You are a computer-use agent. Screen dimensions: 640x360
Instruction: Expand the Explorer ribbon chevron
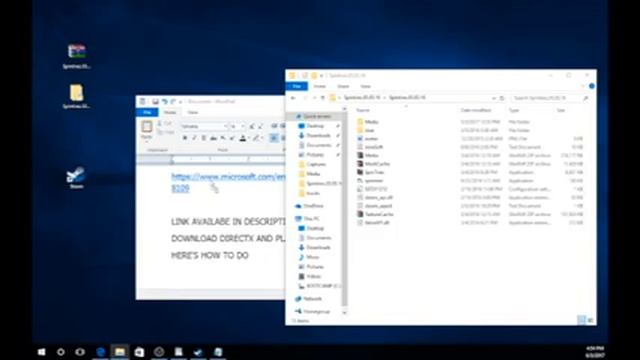582,86
